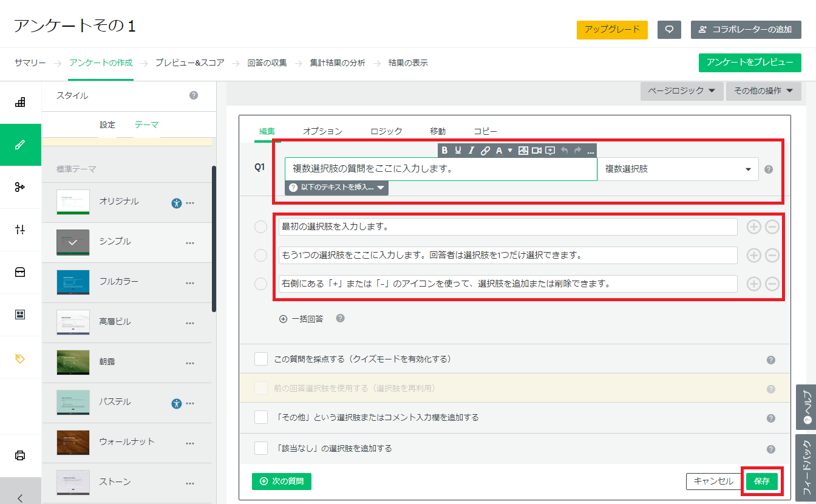Screen dimensions: 816x504
Task: Click the insert link icon in toolbar
Action: point(485,151)
